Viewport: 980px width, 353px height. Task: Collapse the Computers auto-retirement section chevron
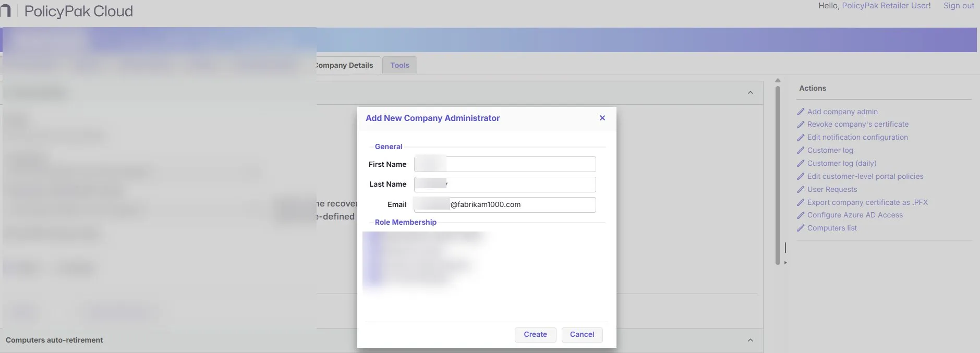click(751, 340)
